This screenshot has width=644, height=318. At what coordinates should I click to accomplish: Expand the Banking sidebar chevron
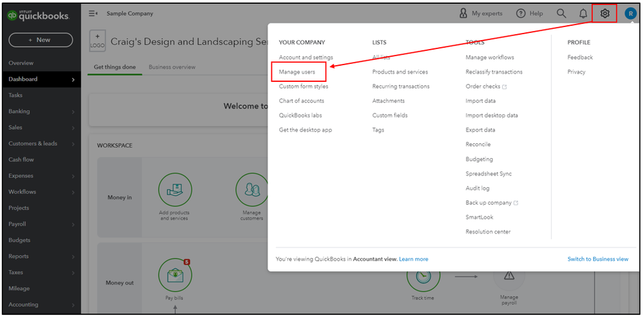[73, 112]
